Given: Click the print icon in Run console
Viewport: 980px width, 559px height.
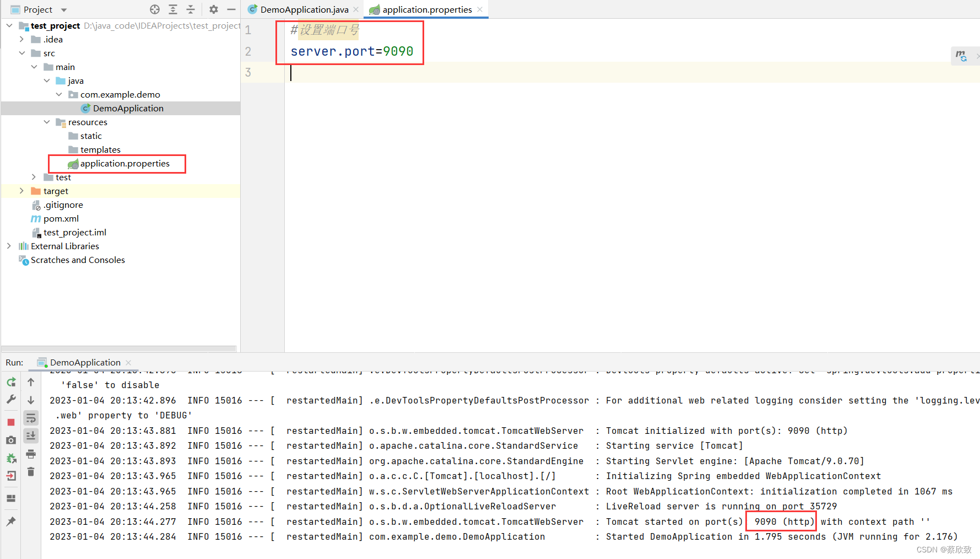Looking at the screenshot, I should point(31,454).
